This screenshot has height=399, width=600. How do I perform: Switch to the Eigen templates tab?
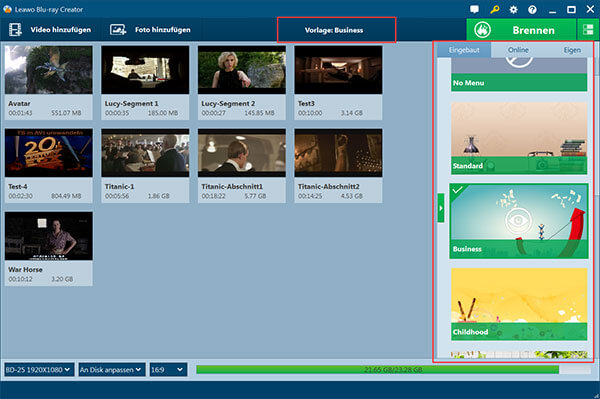[x=572, y=50]
